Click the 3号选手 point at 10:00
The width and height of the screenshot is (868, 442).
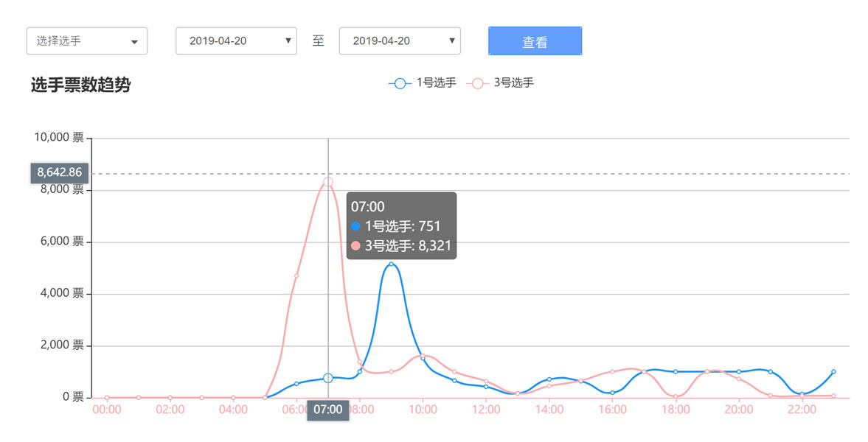click(423, 356)
